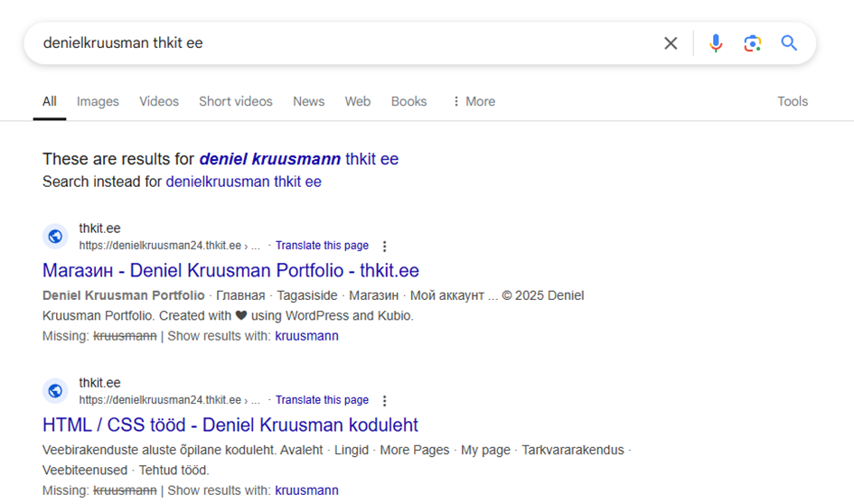Image resolution: width=854 pixels, height=504 pixels.
Task: Open the Tools options
Action: coord(792,102)
